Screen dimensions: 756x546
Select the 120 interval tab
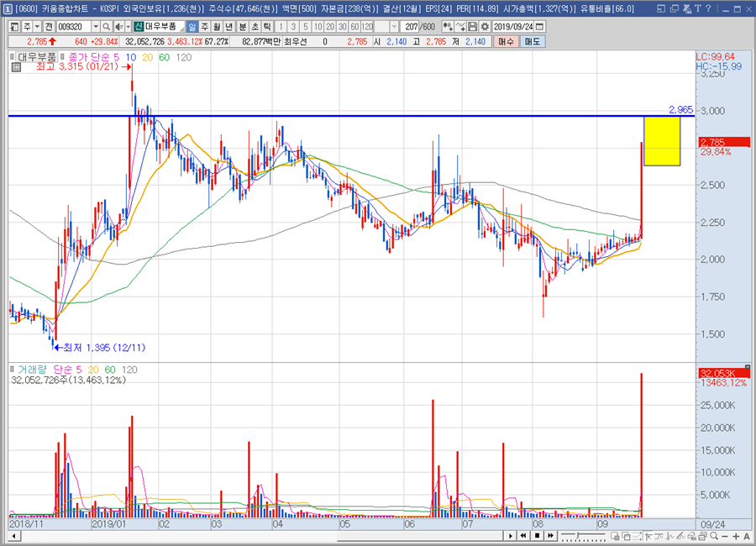367,27
